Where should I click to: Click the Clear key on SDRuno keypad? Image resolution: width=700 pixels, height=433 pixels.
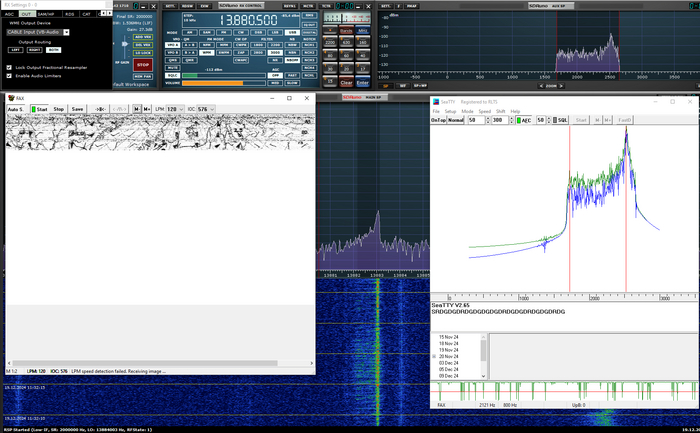point(346,83)
